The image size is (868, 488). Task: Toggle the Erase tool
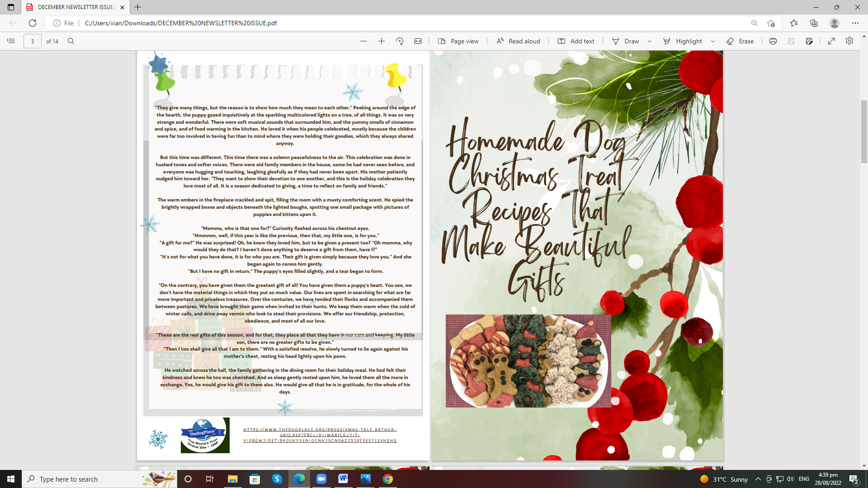tap(740, 41)
